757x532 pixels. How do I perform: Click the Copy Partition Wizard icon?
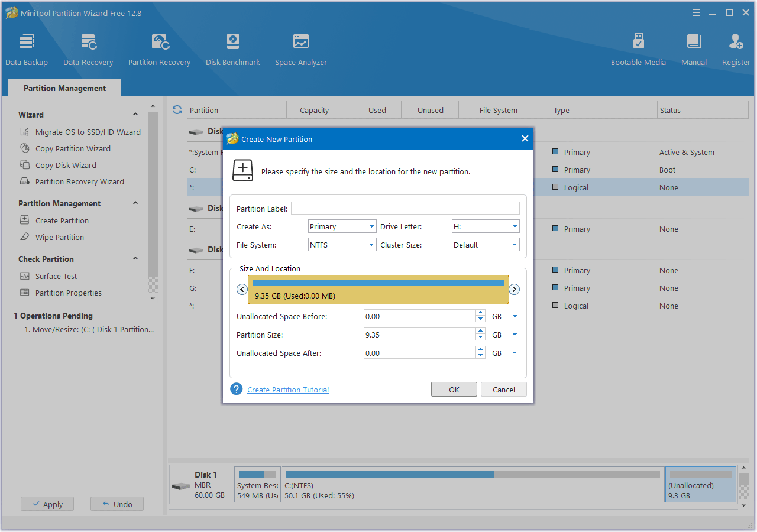(25, 148)
